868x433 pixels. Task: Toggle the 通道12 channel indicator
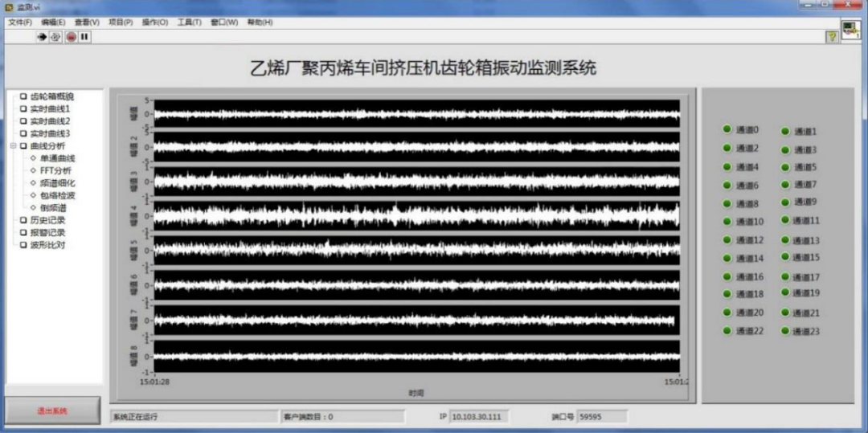(x=727, y=239)
